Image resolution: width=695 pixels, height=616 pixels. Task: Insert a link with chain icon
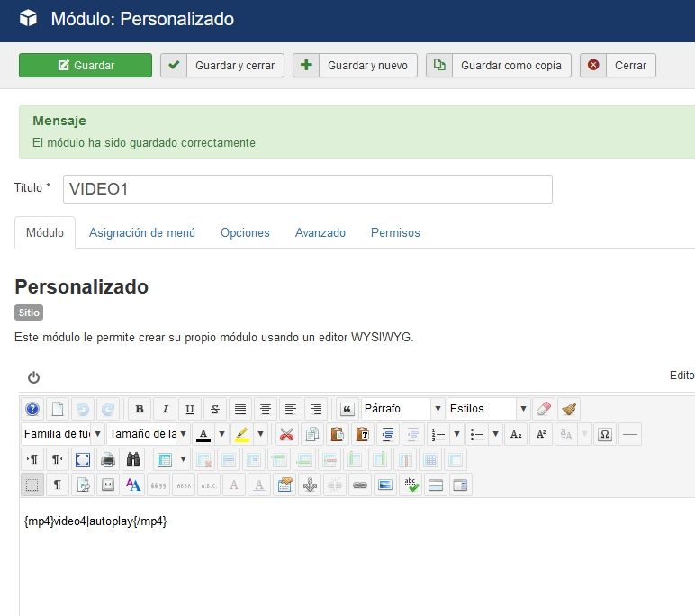click(360, 485)
